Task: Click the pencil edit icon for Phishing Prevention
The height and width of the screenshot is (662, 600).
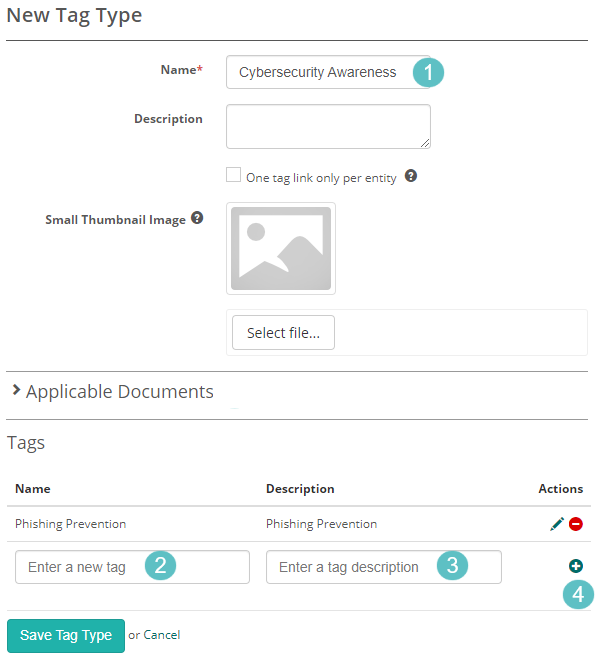Action: click(x=557, y=524)
